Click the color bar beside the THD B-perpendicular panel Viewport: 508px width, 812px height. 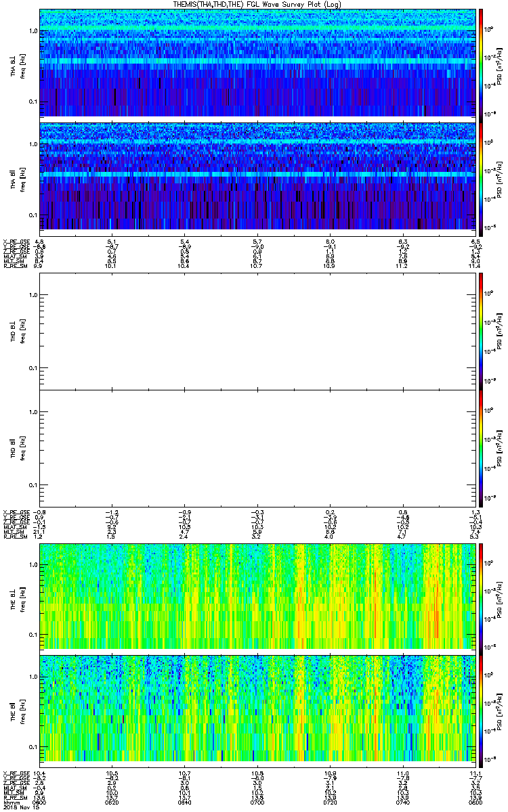pos(481,331)
